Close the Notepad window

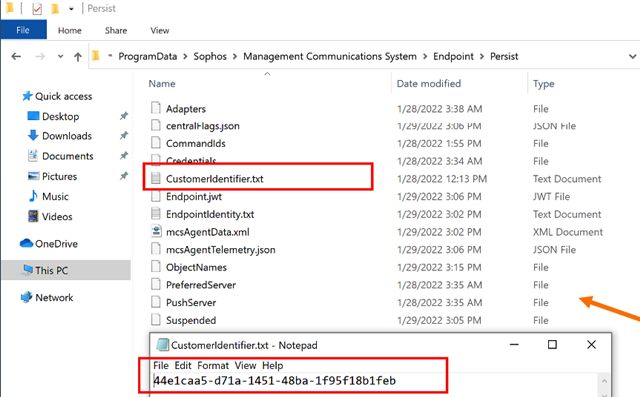point(591,345)
